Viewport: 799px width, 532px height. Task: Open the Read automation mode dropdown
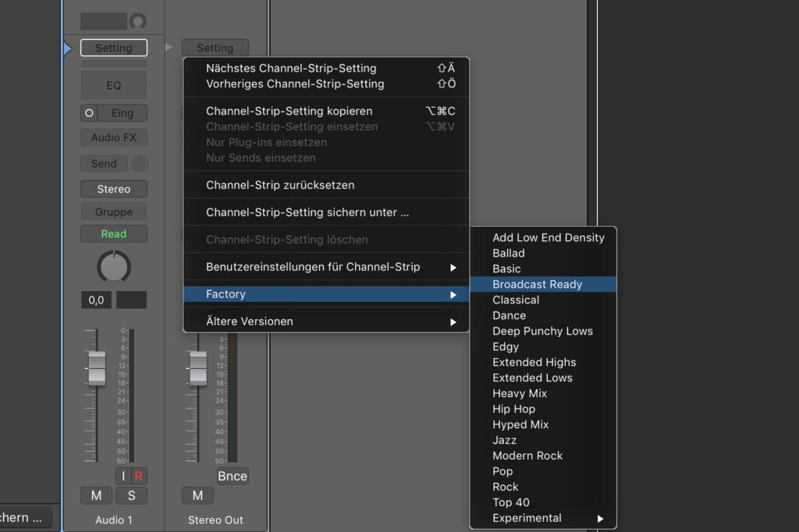pos(114,234)
